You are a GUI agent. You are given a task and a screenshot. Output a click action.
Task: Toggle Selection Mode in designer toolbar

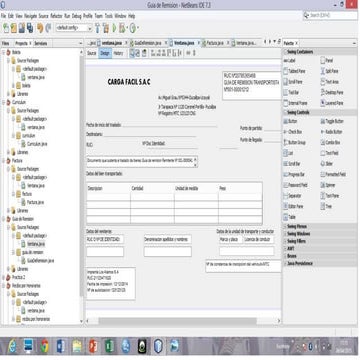click(132, 53)
